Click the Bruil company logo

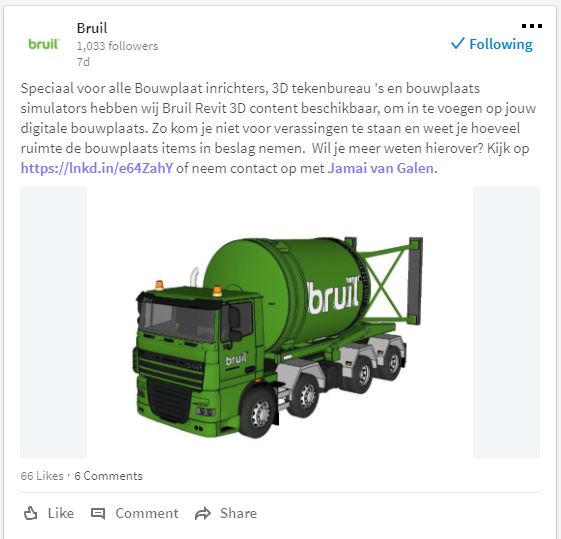pyautogui.click(x=44, y=44)
